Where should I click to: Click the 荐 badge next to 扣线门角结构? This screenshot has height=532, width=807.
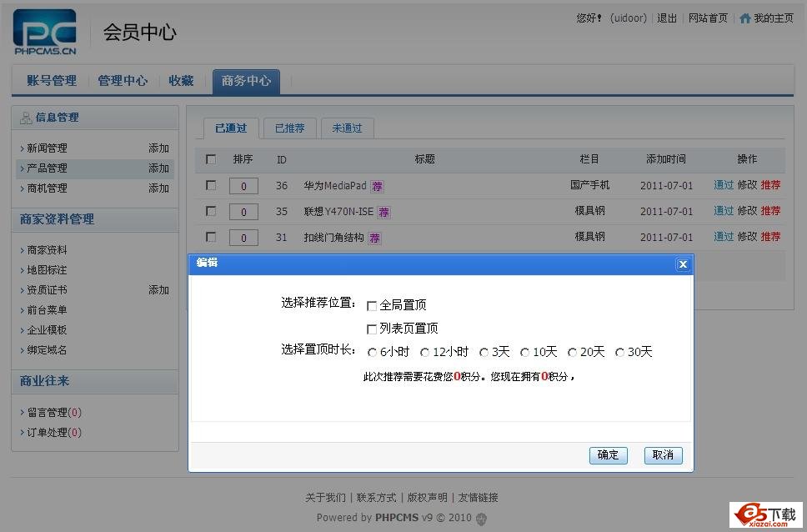(x=374, y=238)
